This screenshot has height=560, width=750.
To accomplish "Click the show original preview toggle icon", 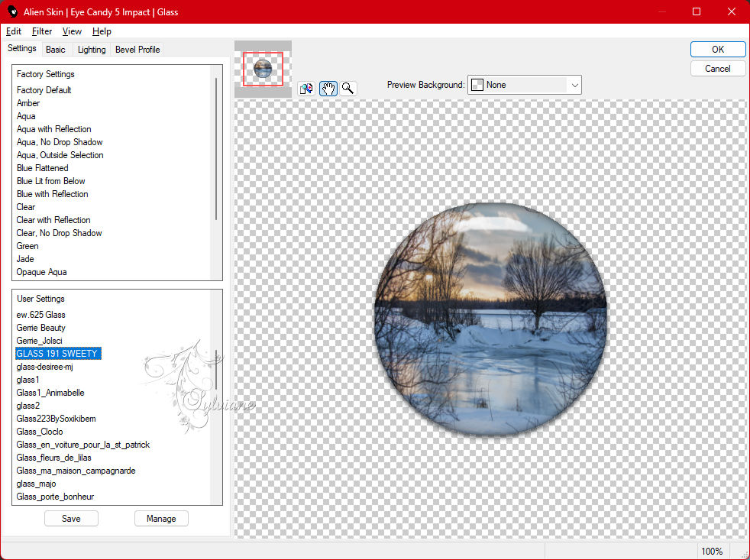I will [306, 89].
